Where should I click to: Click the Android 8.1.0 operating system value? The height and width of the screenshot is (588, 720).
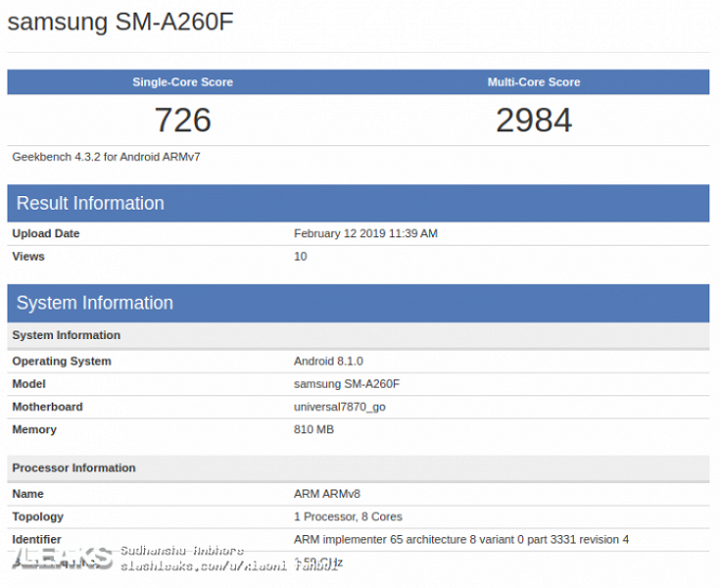[328, 361]
